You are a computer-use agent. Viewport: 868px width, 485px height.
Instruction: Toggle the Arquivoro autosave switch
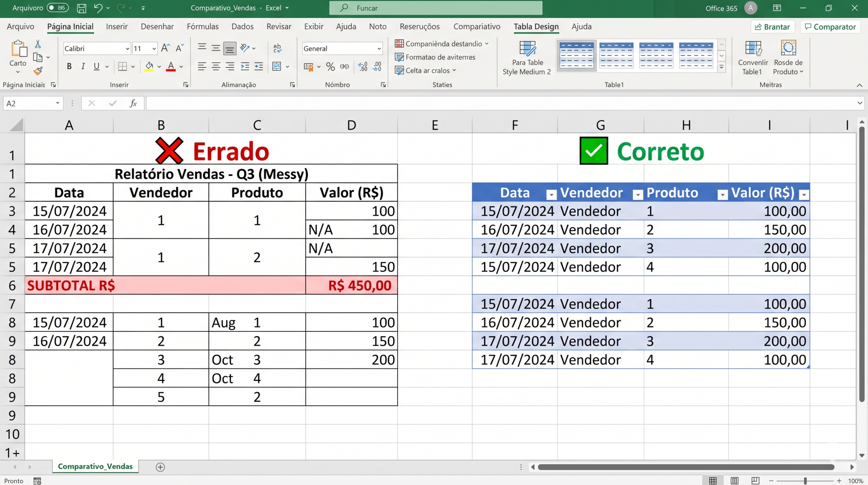[x=58, y=8]
